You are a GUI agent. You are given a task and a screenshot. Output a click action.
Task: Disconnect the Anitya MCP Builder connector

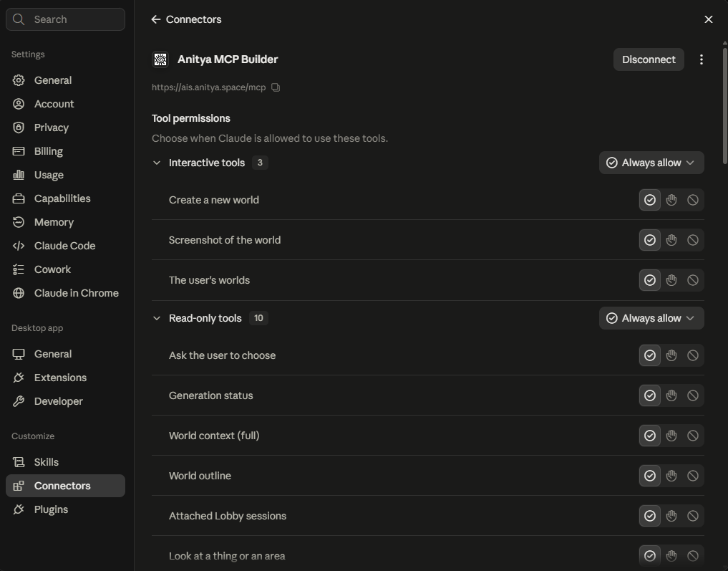[649, 59]
